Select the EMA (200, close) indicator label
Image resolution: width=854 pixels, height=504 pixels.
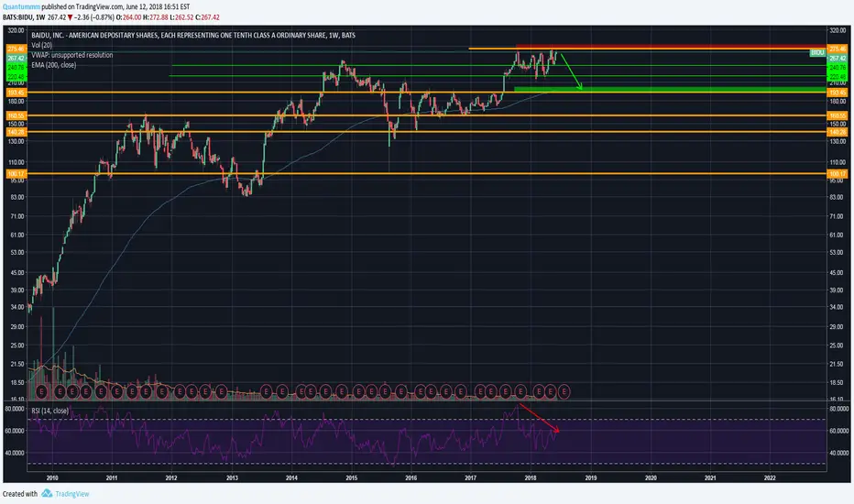click(54, 65)
